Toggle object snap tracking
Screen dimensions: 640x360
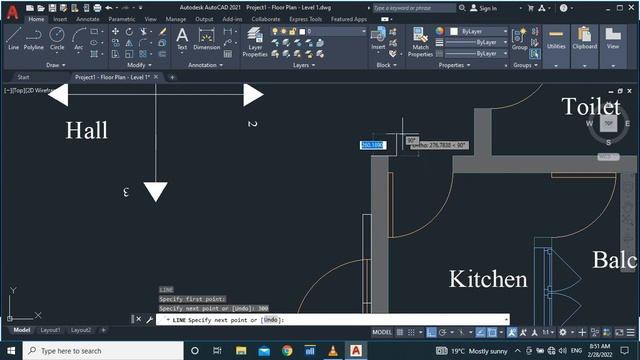pyautogui.click(x=481, y=332)
